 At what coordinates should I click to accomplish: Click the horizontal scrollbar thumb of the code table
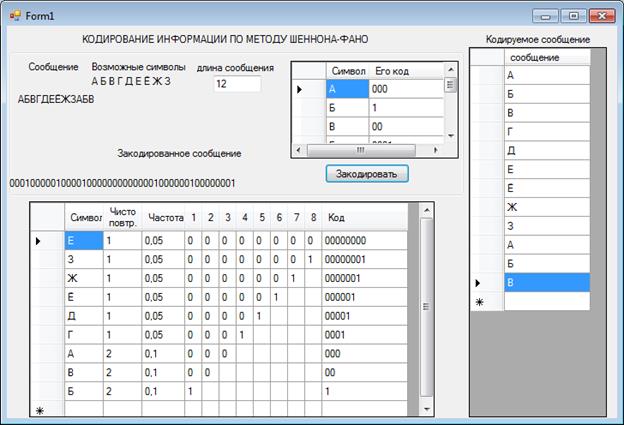click(361, 150)
